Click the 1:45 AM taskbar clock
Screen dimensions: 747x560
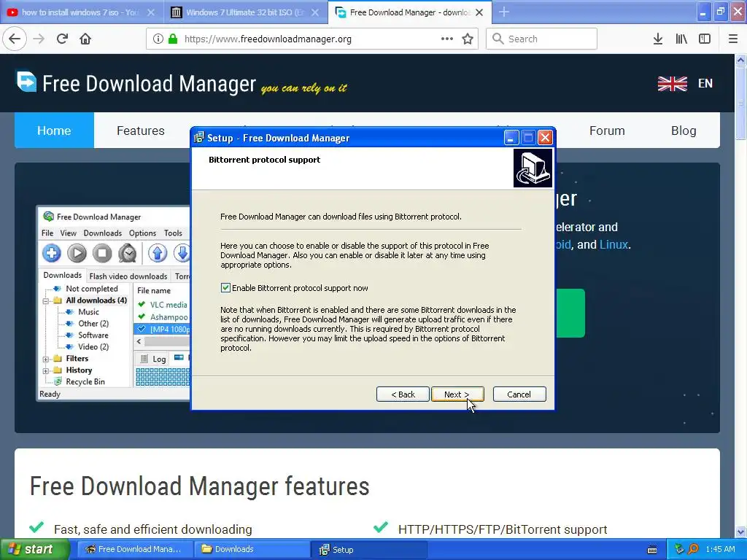tap(720, 550)
